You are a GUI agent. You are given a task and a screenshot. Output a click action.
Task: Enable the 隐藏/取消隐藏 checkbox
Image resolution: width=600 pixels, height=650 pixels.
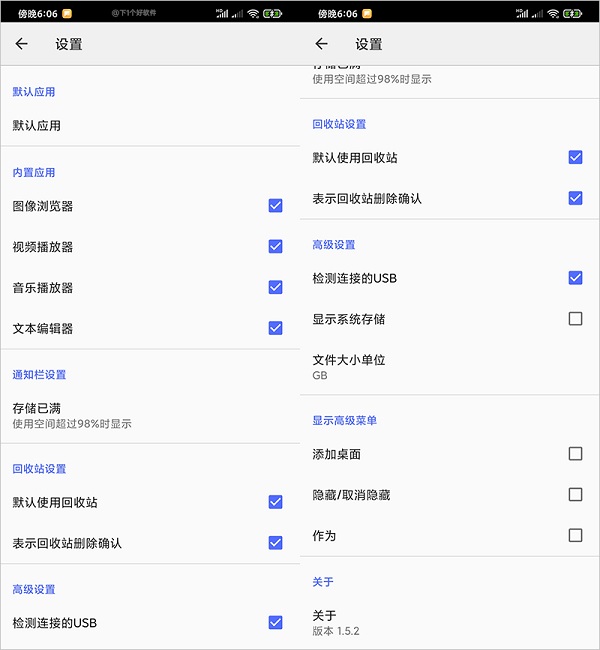pyautogui.click(x=575, y=495)
